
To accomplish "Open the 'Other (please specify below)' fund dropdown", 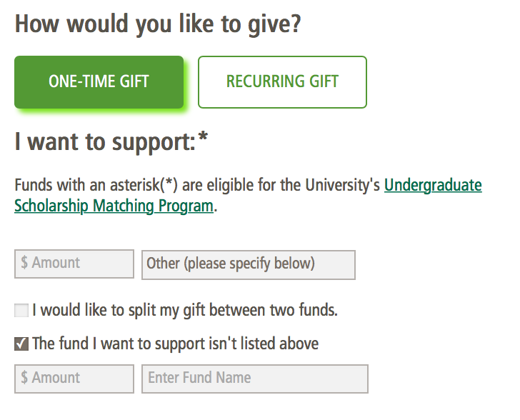I will [249, 264].
